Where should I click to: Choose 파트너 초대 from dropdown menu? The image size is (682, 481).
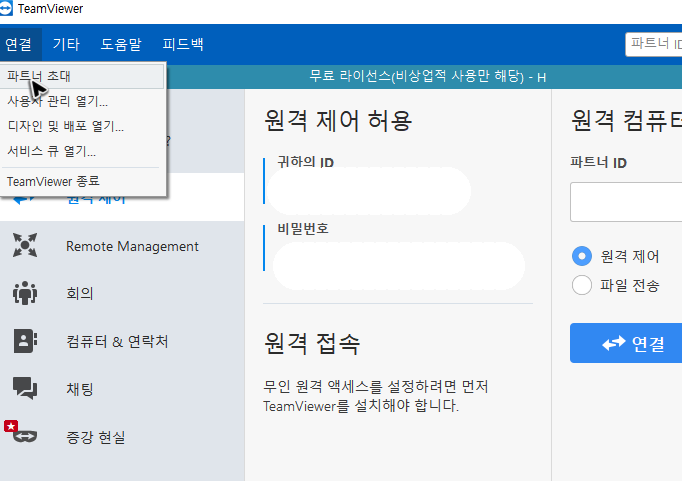[x=82, y=76]
